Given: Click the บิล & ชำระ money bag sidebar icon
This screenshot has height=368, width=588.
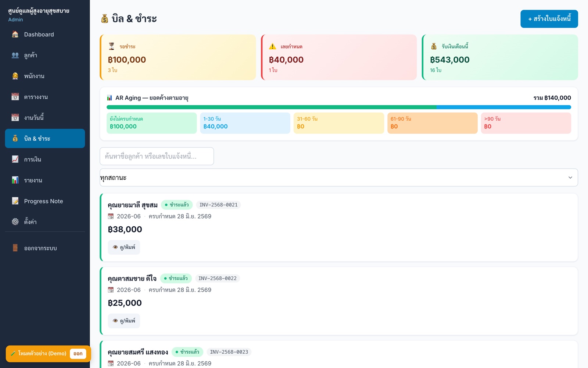Looking at the screenshot, I should 15,138.
